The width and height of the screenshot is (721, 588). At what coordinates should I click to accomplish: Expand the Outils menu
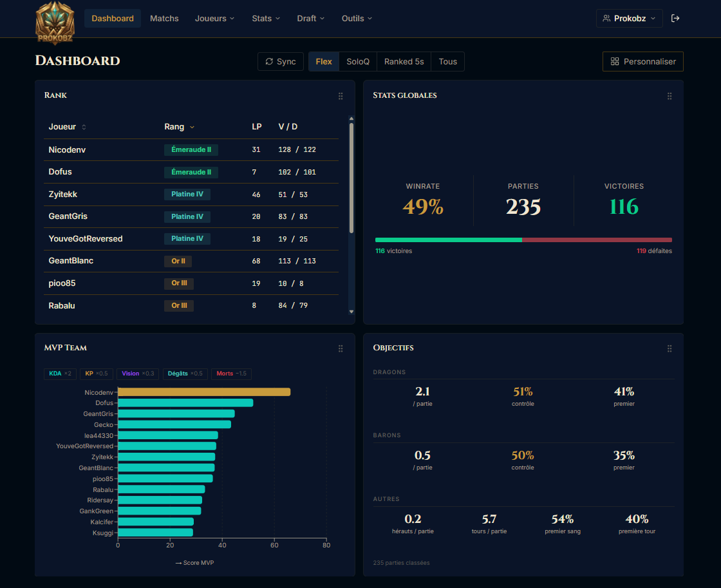pos(357,19)
